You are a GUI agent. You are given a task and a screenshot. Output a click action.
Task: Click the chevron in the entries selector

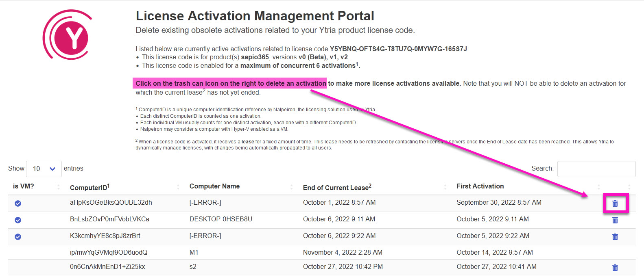[x=52, y=169]
